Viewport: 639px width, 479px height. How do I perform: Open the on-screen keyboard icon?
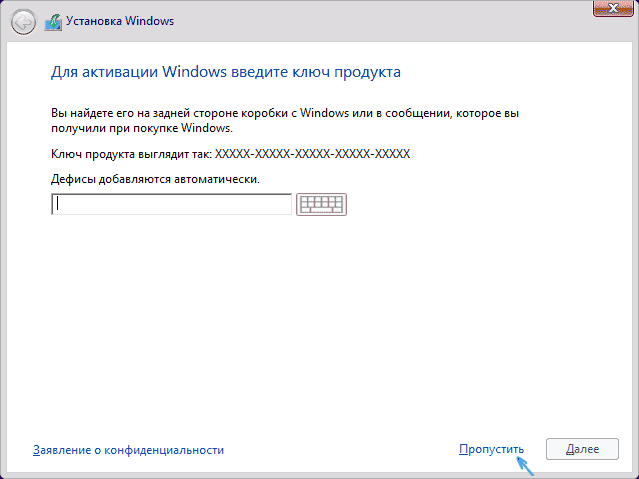point(321,204)
